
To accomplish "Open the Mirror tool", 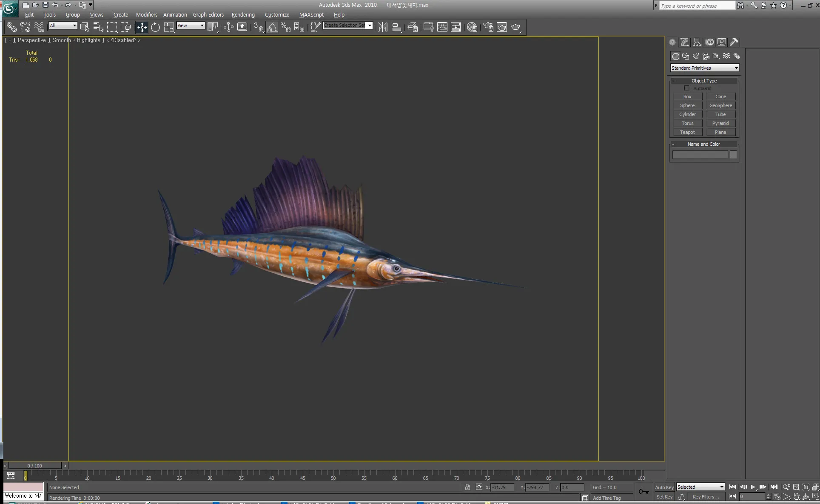I will click(382, 27).
